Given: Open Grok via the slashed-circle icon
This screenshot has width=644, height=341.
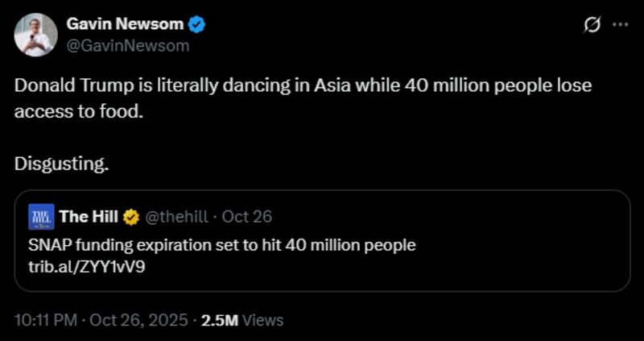Looking at the screenshot, I should pyautogui.click(x=592, y=26).
